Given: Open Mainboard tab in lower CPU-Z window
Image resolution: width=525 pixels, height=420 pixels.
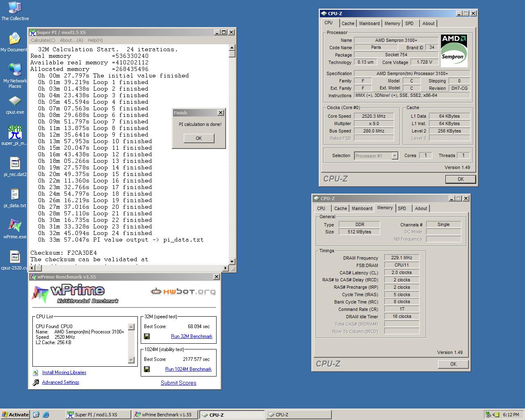Looking at the screenshot, I should (362, 208).
